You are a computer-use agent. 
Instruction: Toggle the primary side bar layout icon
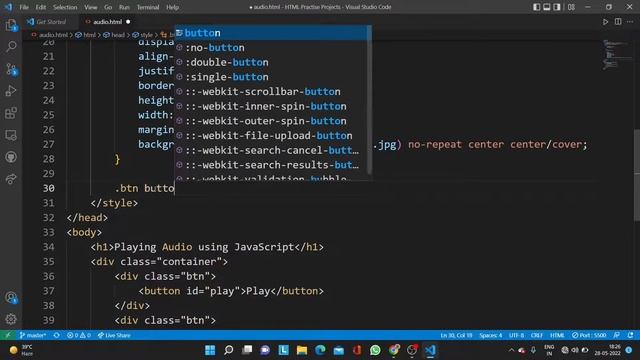536,7
